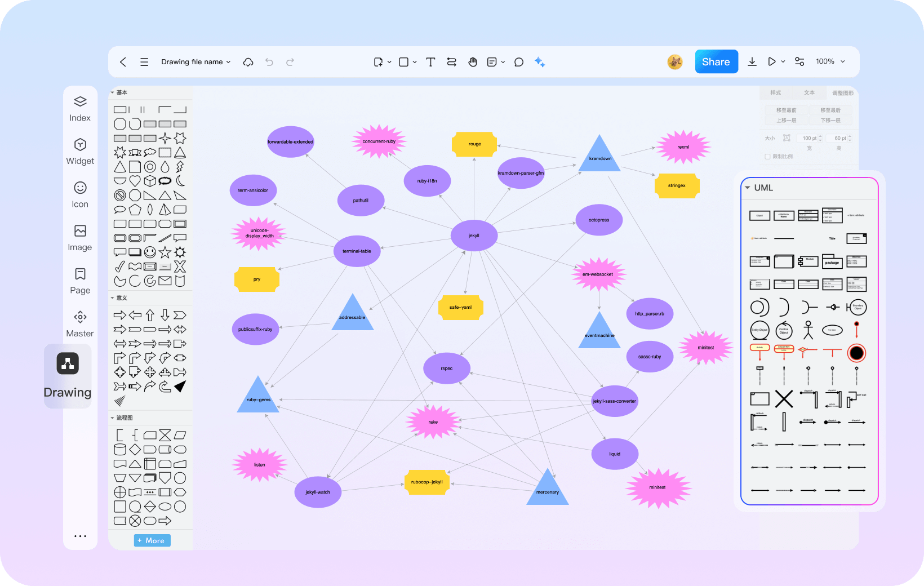Select the Text tool in the toolbar
The width and height of the screenshot is (924, 586).
coord(430,62)
